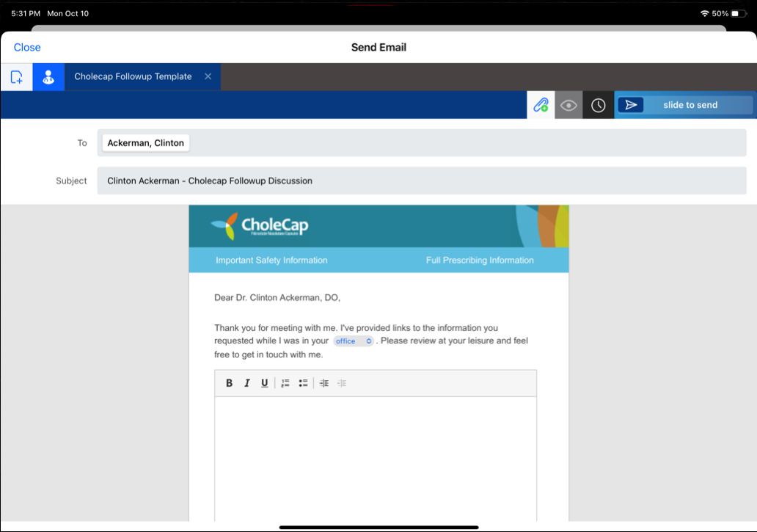Select the Cholecap Followup Template tab

pos(133,77)
